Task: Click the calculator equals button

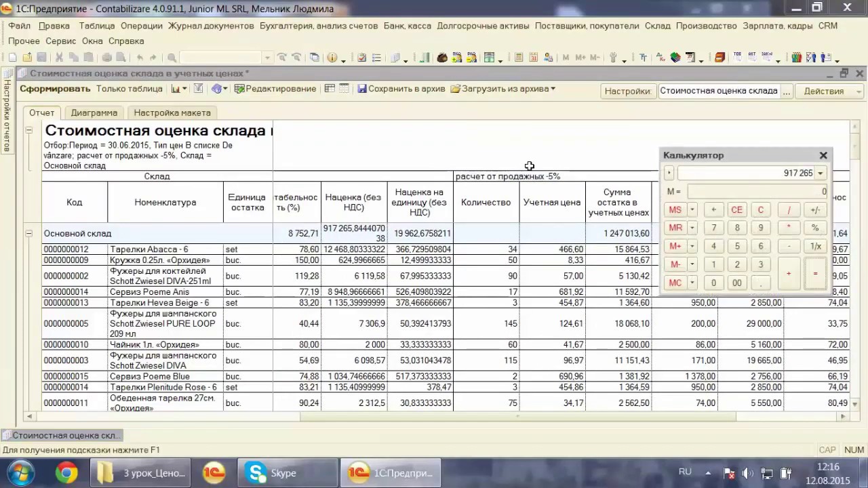Action: tap(815, 274)
